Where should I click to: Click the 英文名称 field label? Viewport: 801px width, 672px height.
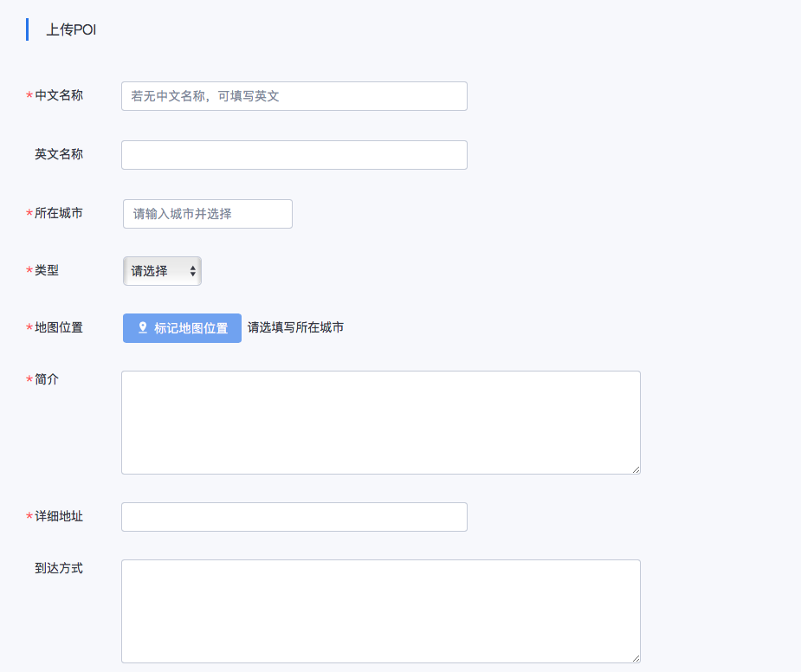point(59,154)
